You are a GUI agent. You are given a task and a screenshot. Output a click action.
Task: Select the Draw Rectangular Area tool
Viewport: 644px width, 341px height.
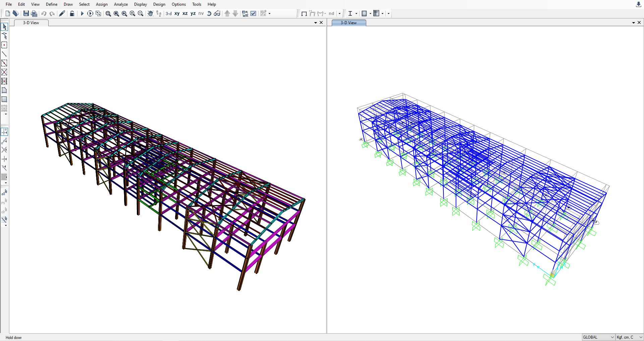click(x=4, y=99)
